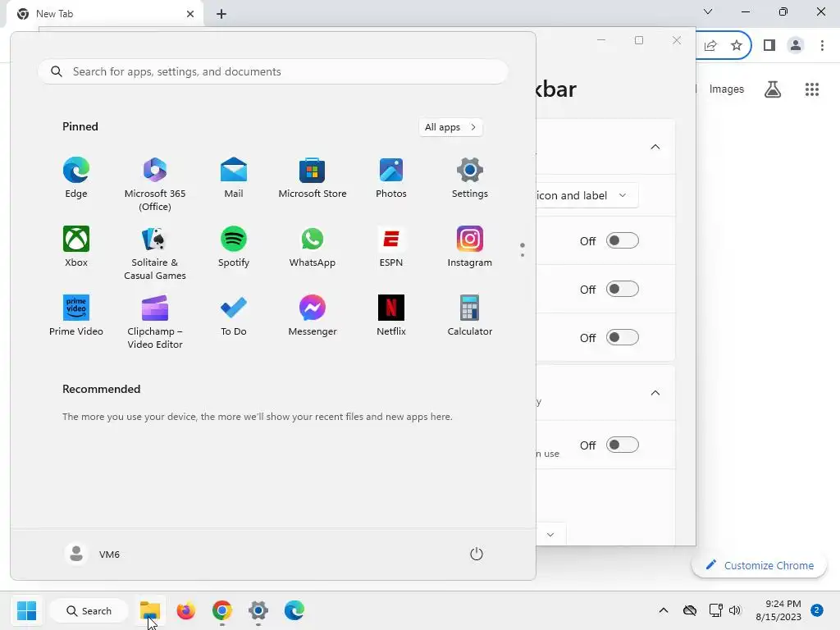
Task: Open Edge from the taskbar
Action: point(294,610)
